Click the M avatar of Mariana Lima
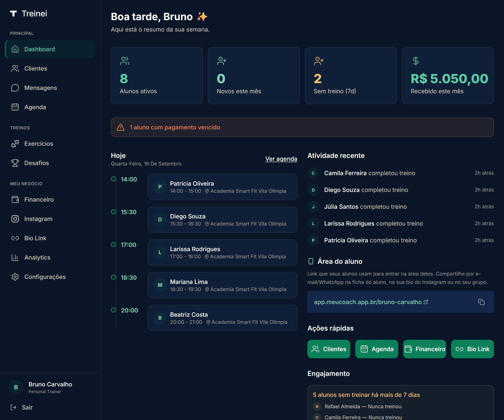This screenshot has width=504, height=420. click(x=160, y=285)
